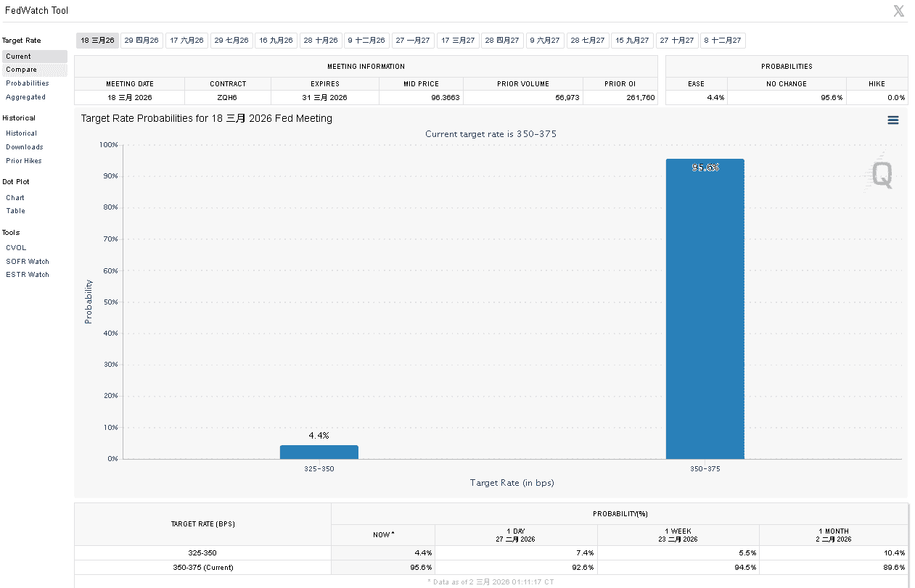View Prior Hikes page
The height and width of the screenshot is (588, 915).
(x=24, y=161)
